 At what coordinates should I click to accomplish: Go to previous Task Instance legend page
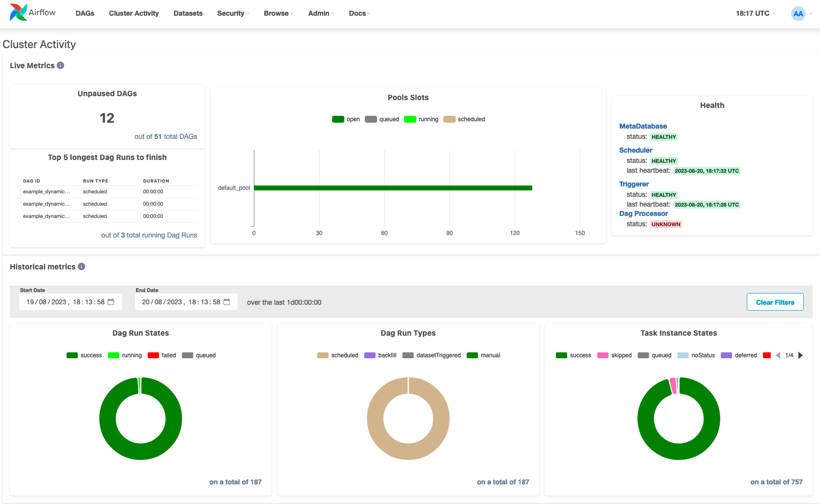(778, 355)
